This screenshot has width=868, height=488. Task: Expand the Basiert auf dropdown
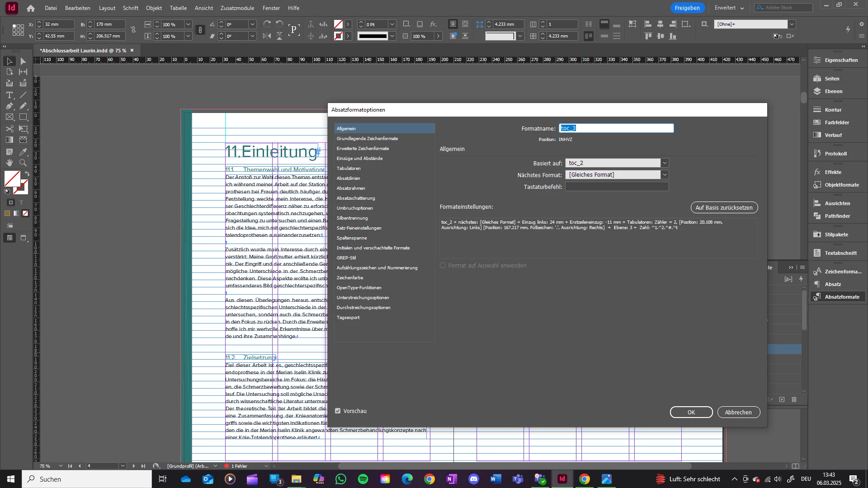665,163
